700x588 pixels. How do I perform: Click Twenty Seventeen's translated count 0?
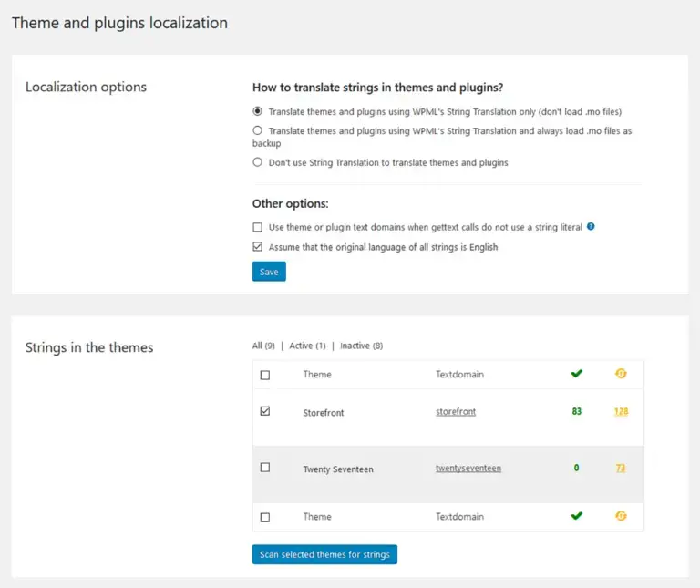pos(576,468)
